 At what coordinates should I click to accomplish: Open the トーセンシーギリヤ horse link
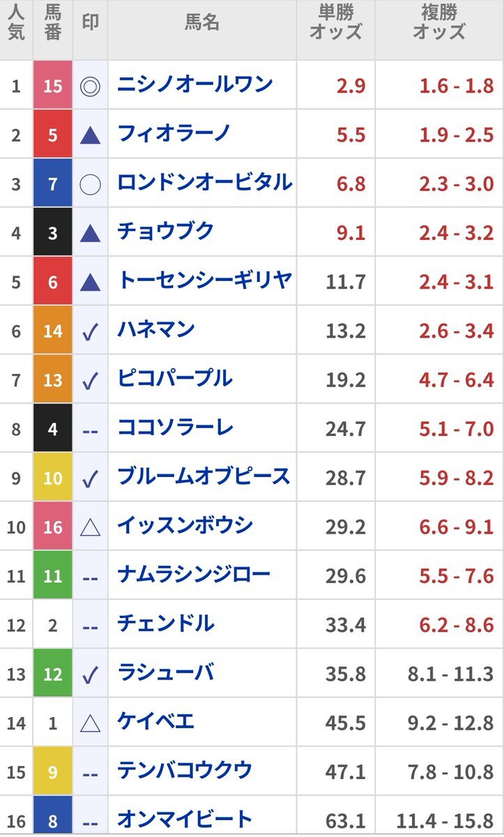(x=204, y=280)
